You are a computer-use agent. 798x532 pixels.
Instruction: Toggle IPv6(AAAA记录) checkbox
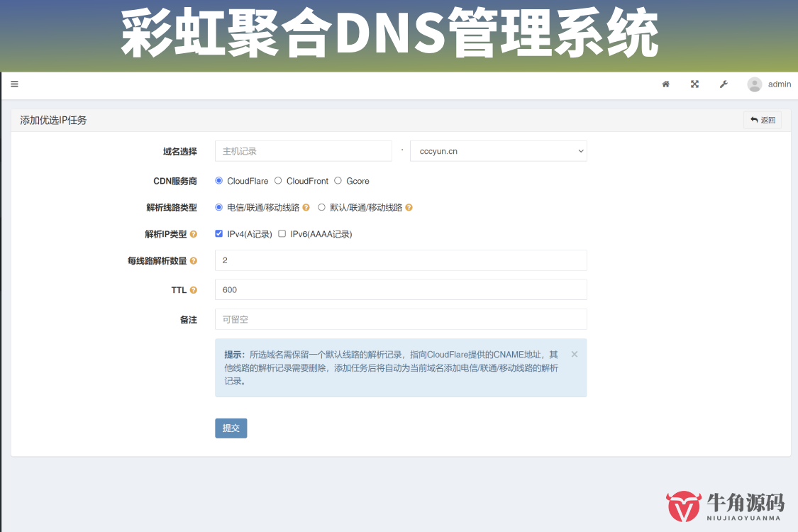(x=282, y=233)
